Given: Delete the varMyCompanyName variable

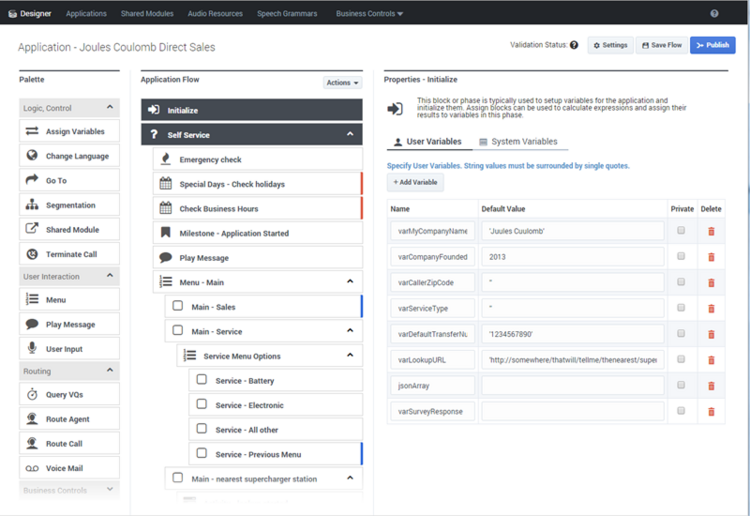Looking at the screenshot, I should 711,231.
